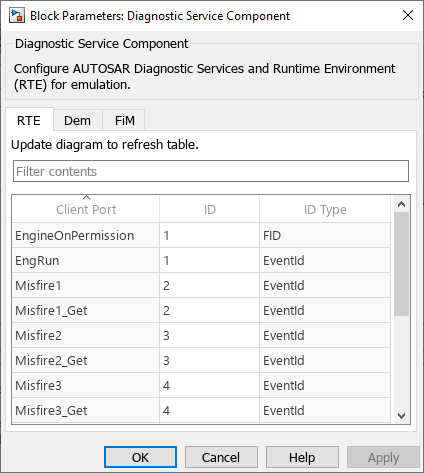Select the EngineOnPermission row
The image size is (424, 473).
[201, 236]
